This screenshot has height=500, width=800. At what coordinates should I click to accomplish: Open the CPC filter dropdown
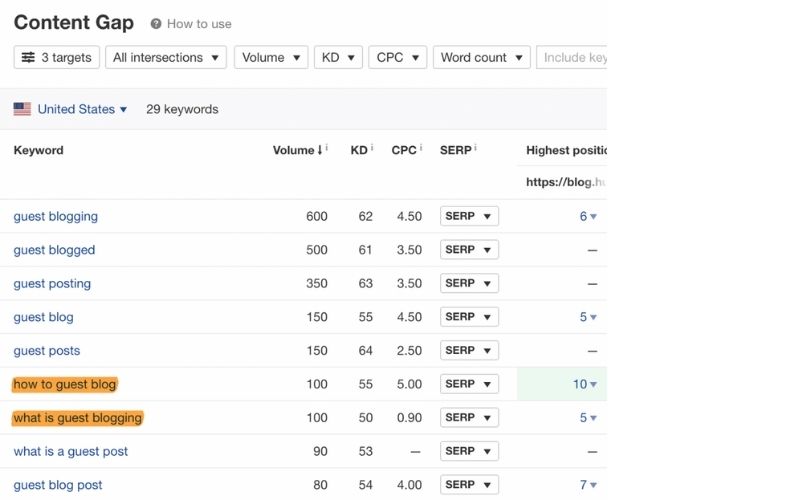point(397,57)
